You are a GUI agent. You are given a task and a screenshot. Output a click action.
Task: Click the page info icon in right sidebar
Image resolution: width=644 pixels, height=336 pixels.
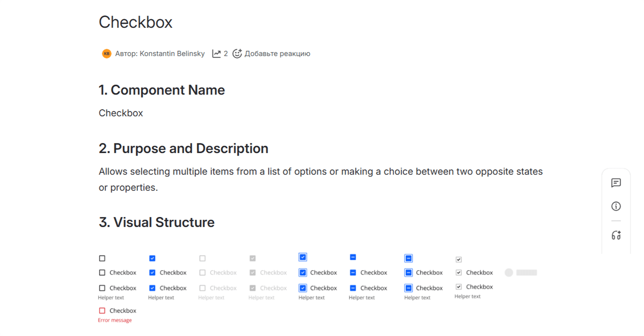point(616,206)
